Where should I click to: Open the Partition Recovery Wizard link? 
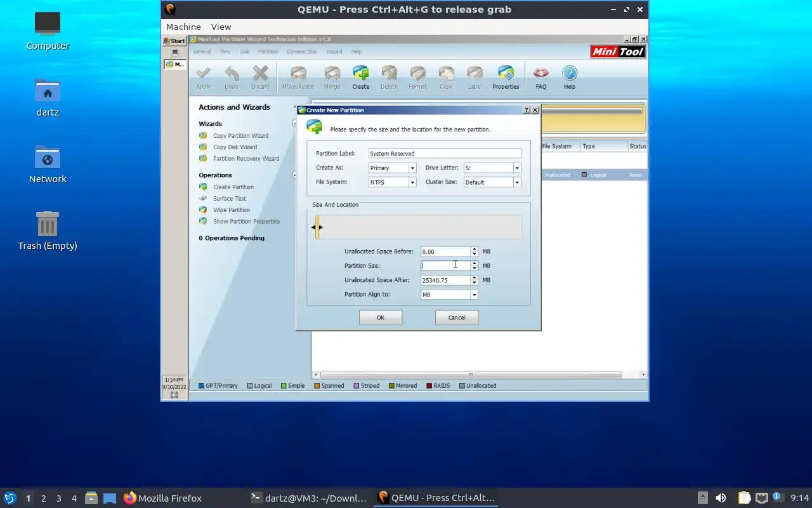point(246,159)
